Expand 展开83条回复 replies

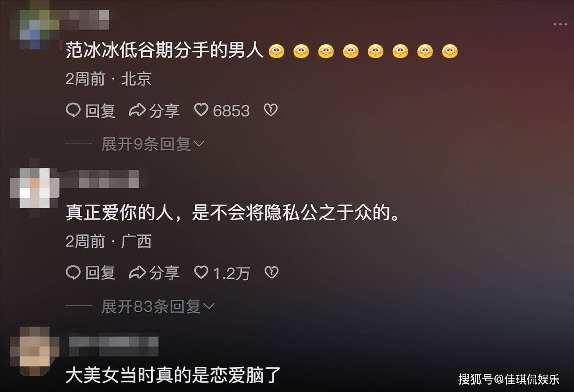[158, 306]
